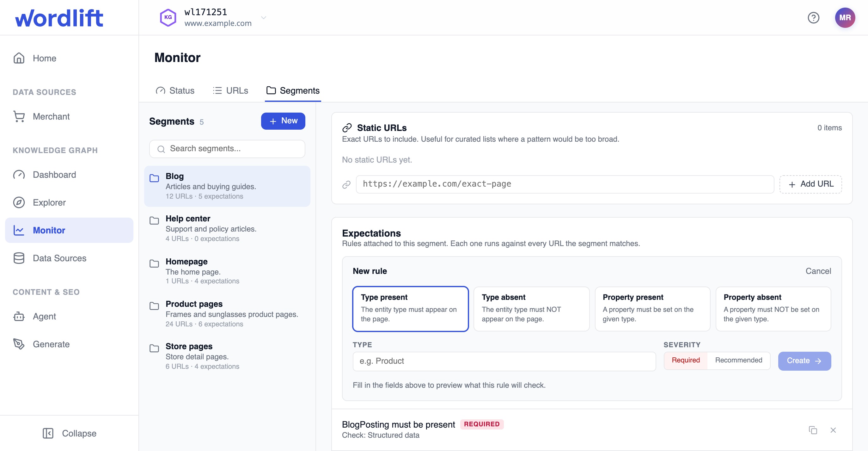Click the Monitor chart icon in sidebar

point(19,230)
